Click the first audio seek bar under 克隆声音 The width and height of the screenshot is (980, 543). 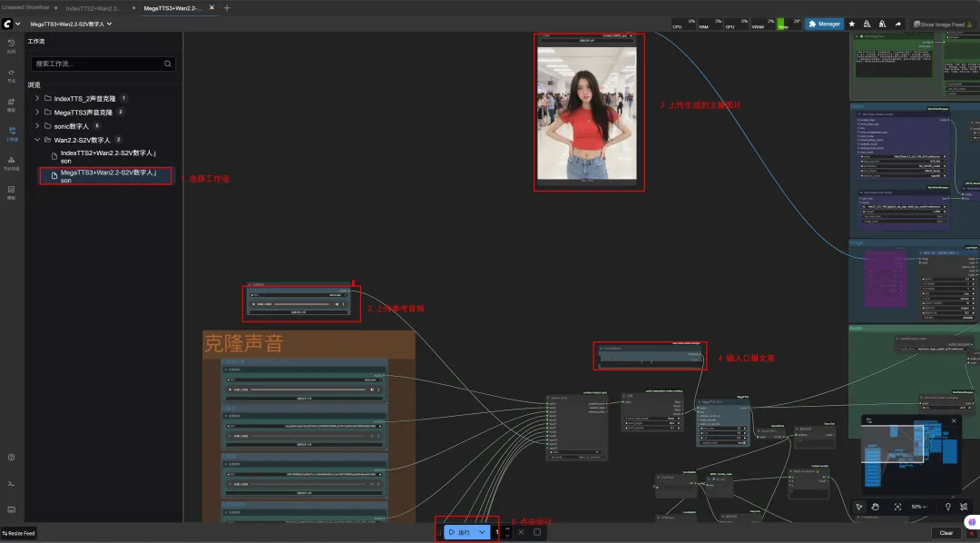[309, 390]
